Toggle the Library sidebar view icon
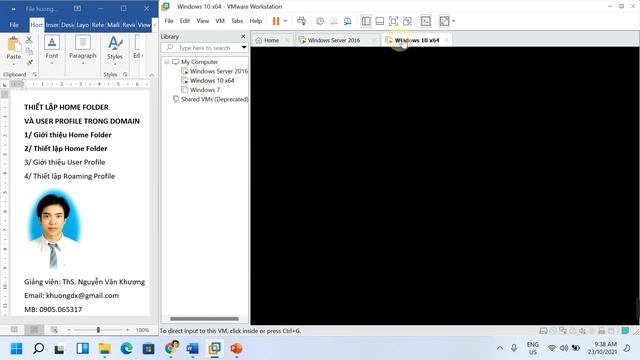Viewport: 640px width, 360px height. (366, 21)
